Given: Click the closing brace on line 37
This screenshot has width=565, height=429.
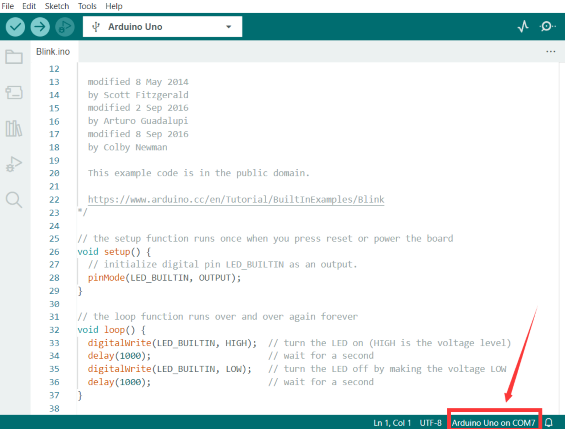Looking at the screenshot, I should [80, 395].
